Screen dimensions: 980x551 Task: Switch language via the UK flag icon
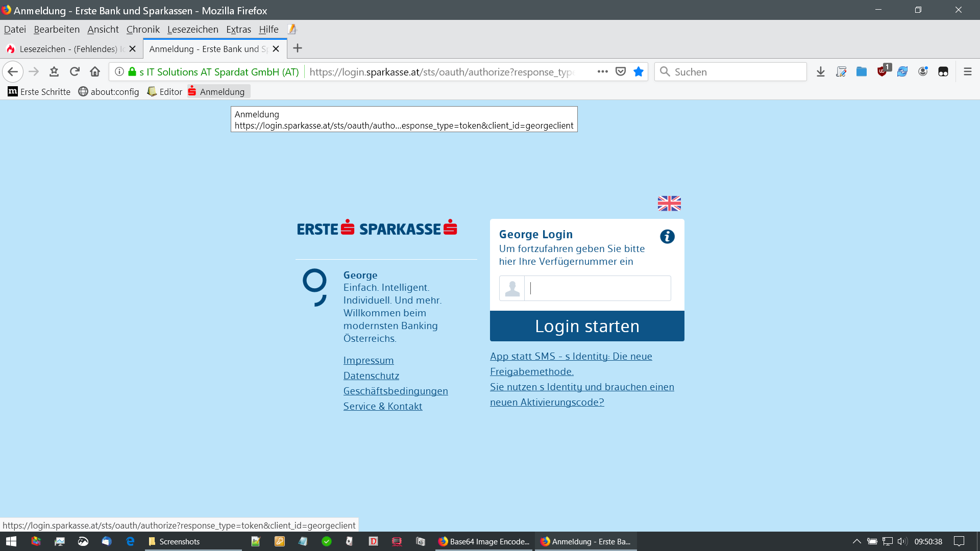[669, 203]
